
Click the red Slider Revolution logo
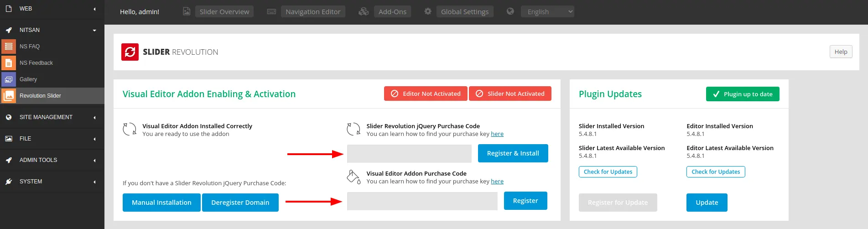pos(130,52)
